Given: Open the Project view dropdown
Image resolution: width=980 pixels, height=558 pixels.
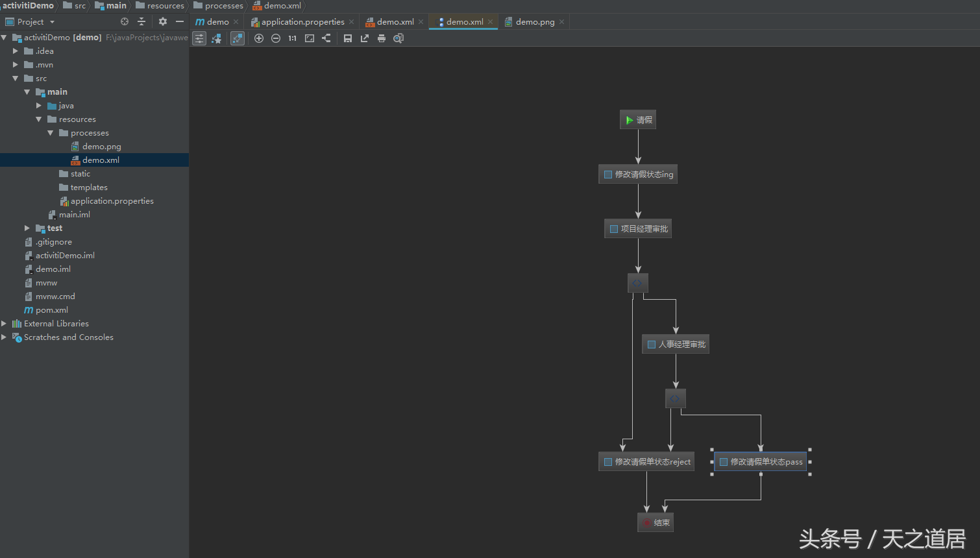Looking at the screenshot, I should pyautogui.click(x=52, y=22).
